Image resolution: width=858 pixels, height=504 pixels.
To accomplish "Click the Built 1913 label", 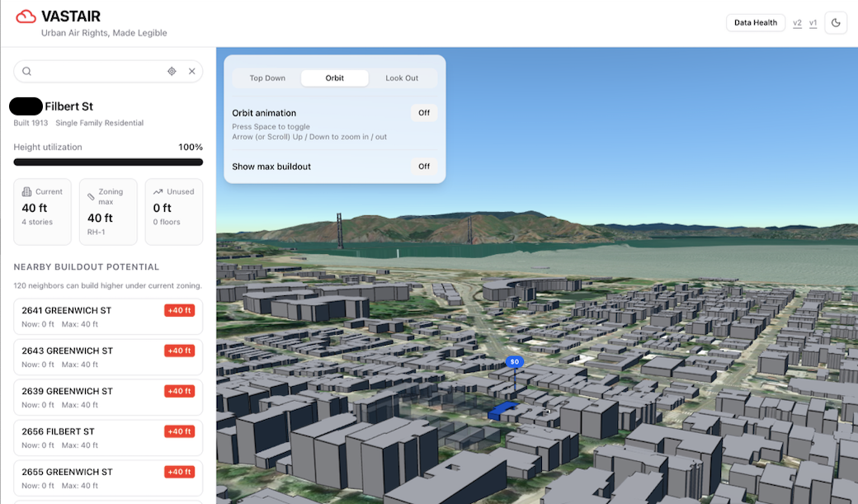I will pos(31,123).
